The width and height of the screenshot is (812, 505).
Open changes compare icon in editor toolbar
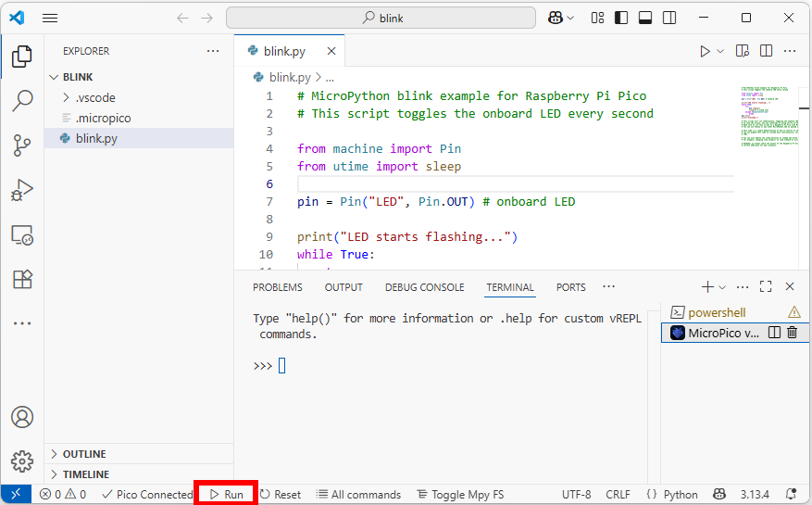[742, 51]
